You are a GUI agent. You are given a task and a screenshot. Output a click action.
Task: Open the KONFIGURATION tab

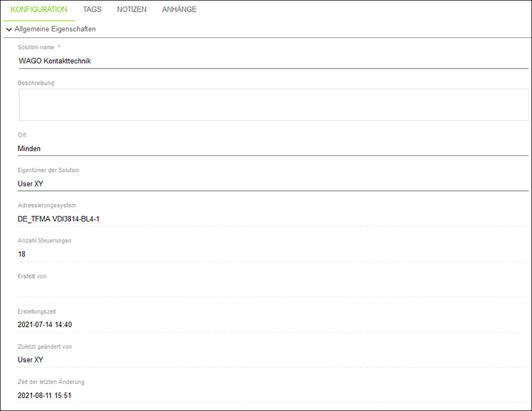(39, 10)
